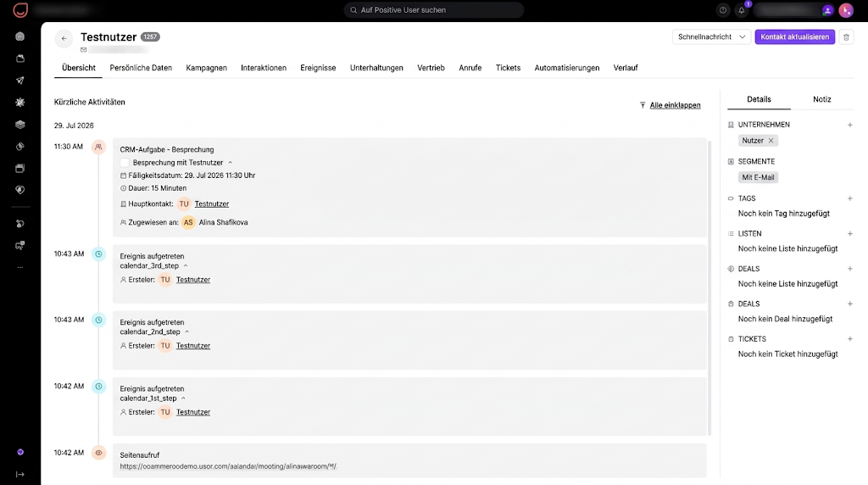Open the stacked layers sidebar icon
Viewport: 868px width, 485px height.
click(x=20, y=125)
